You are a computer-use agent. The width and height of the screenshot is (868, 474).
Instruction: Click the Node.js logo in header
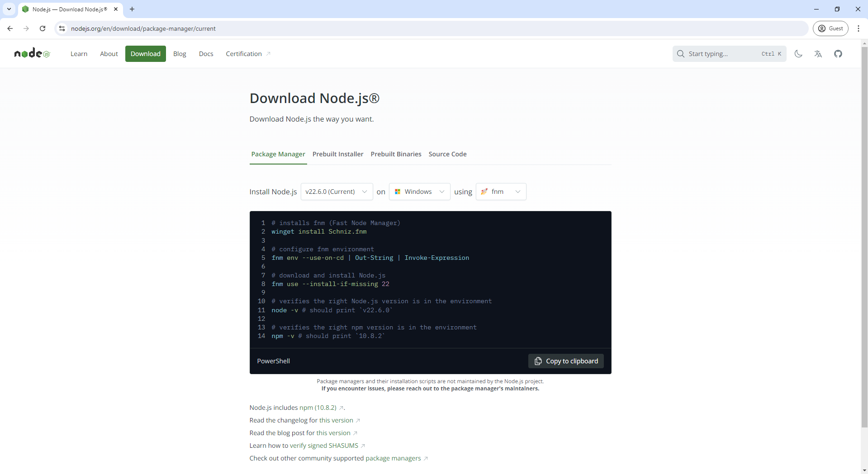pos(32,54)
